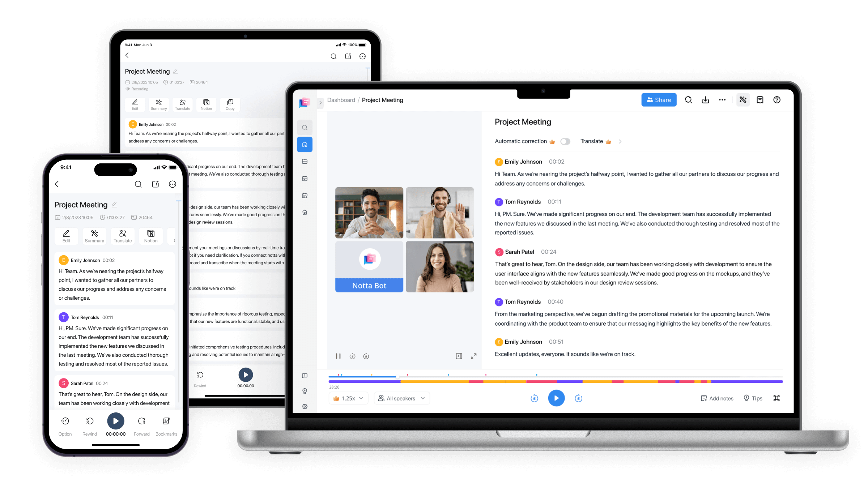
Task: Click the fullscreen expand icon
Action: point(474,356)
